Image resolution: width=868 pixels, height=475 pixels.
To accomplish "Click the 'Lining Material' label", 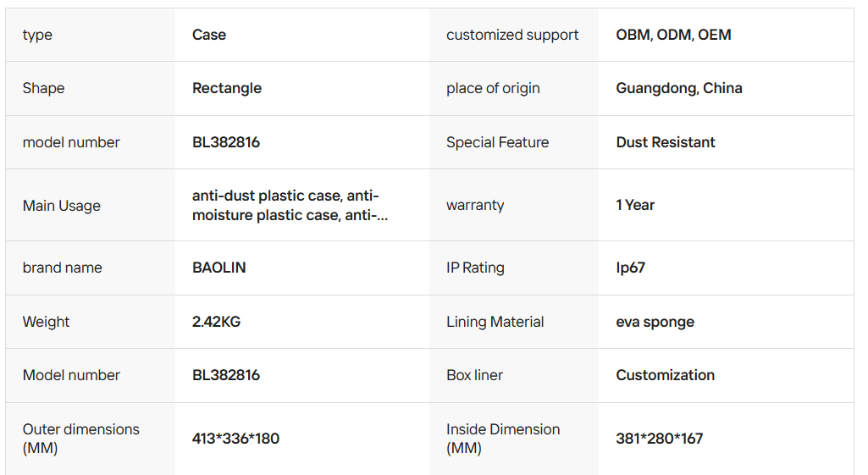I will (x=495, y=322).
